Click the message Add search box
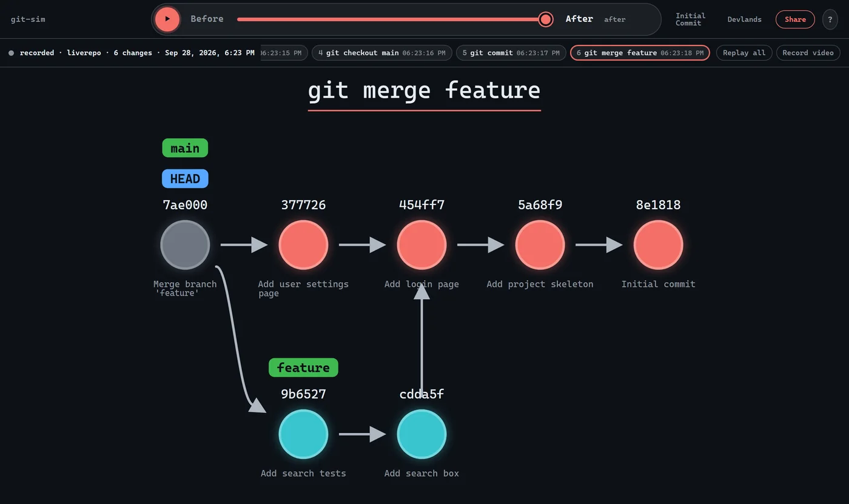This screenshot has height=504, width=849. [x=421, y=473]
